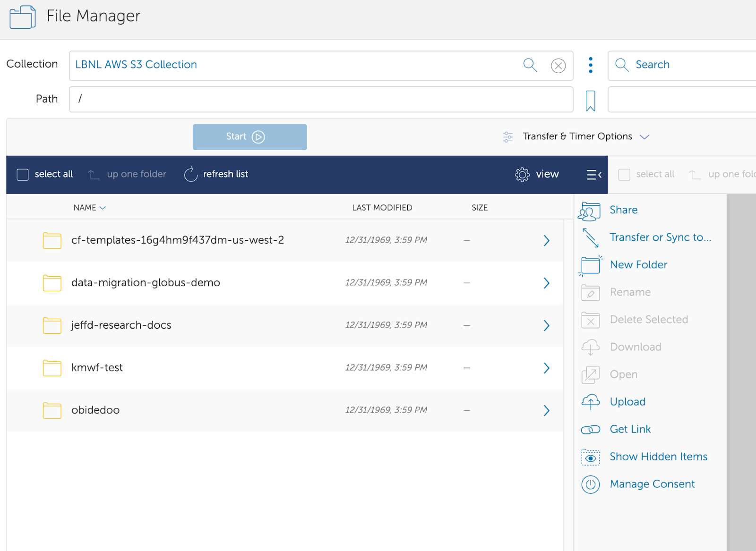Viewport: 756px width, 551px height.
Task: Click the folder icon for kmwf-test
Action: click(x=52, y=368)
